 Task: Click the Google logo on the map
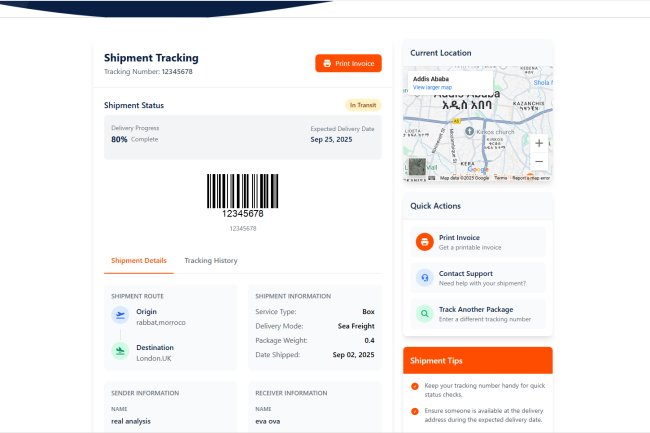point(478,169)
